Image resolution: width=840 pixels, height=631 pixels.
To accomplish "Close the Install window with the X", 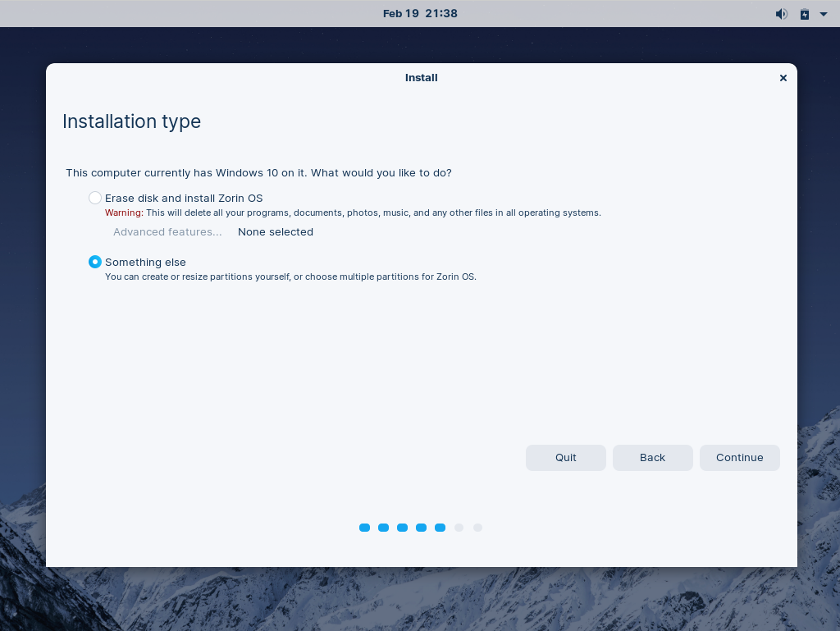I will [x=783, y=78].
